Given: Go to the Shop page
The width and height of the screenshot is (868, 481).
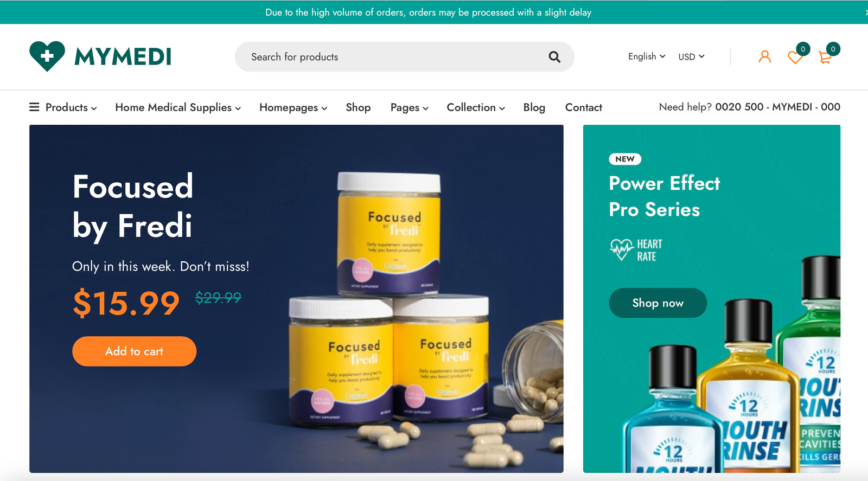Looking at the screenshot, I should point(358,107).
